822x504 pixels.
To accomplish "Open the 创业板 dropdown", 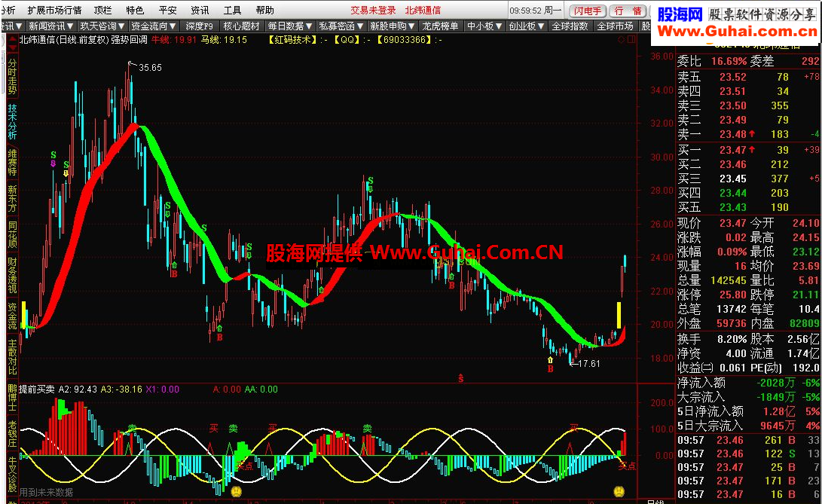I will click(x=527, y=26).
